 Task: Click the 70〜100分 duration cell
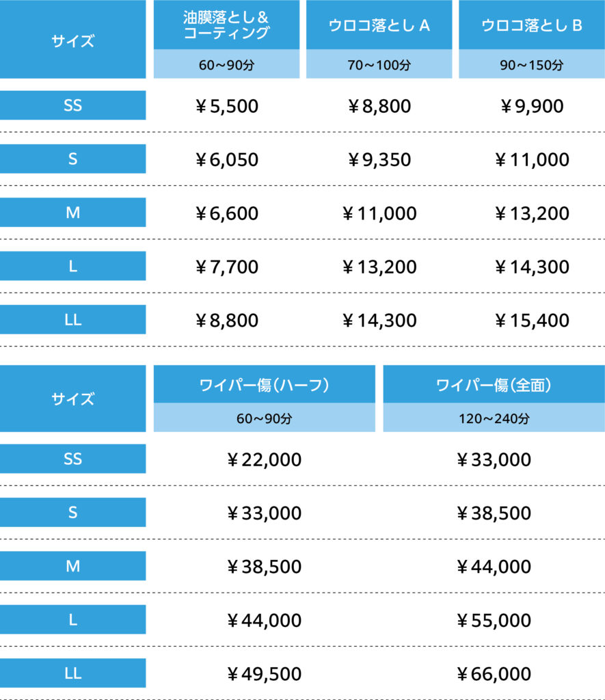point(379,66)
